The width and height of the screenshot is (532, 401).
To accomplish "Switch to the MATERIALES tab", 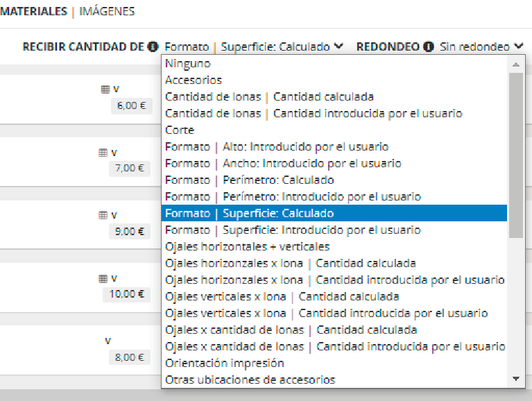I will coord(33,12).
